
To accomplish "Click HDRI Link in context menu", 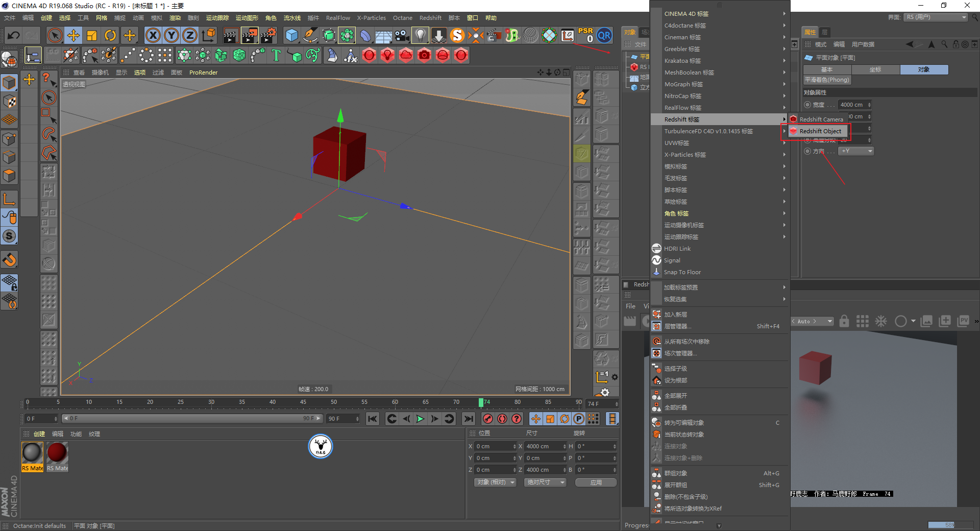I will 720,249.
